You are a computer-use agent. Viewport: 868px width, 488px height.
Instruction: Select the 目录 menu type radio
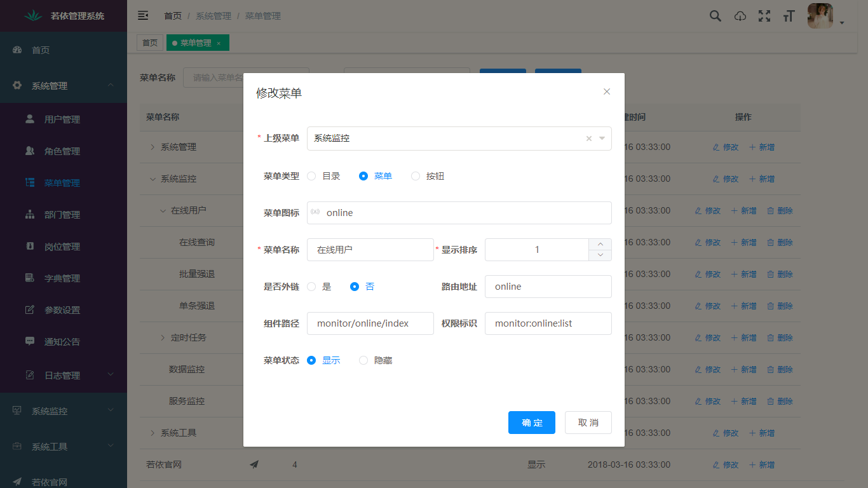point(324,176)
